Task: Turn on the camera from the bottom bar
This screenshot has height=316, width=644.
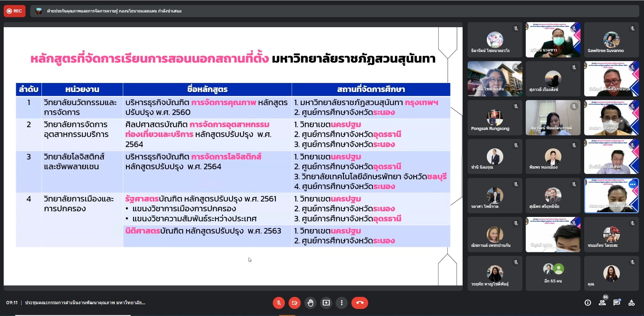Action: pos(294,303)
